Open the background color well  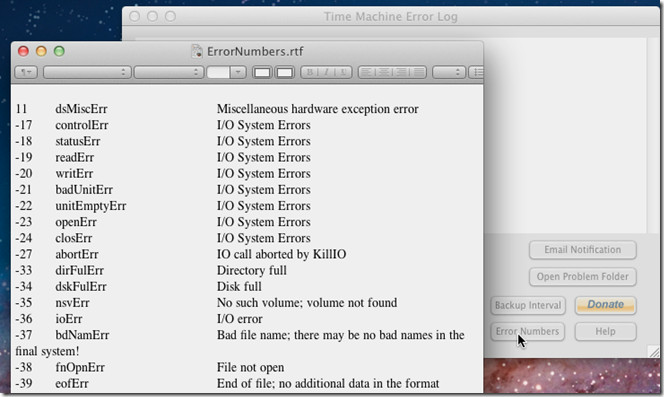pos(285,72)
